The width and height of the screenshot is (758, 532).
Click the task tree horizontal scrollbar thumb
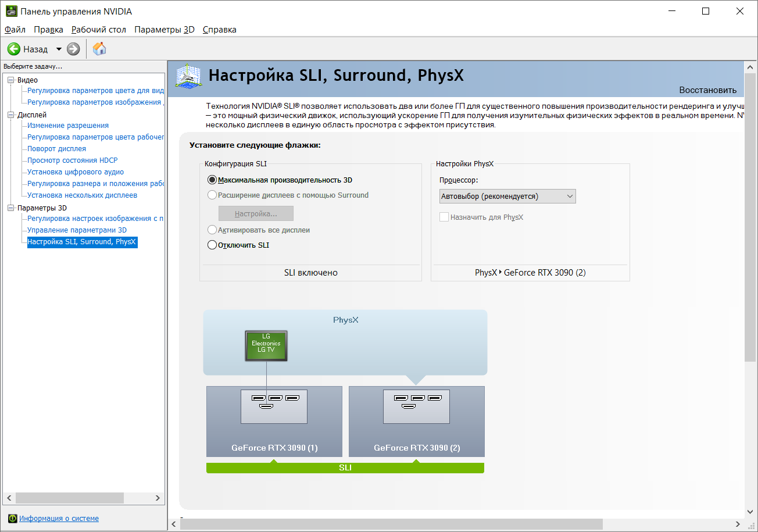(x=70, y=498)
